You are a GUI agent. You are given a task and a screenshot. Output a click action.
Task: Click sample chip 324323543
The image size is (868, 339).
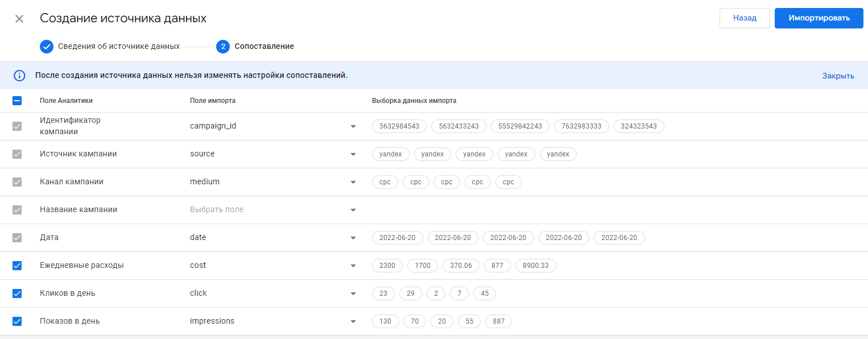pos(639,126)
